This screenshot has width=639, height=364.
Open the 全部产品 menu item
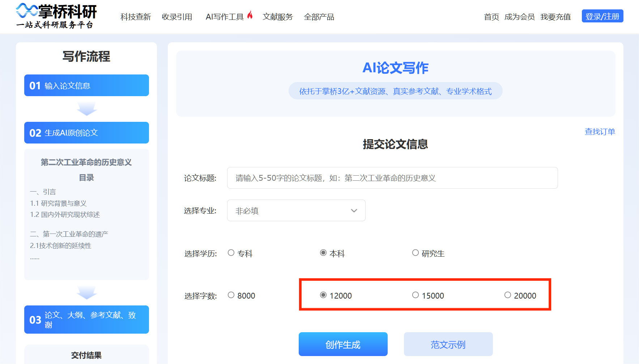319,17
